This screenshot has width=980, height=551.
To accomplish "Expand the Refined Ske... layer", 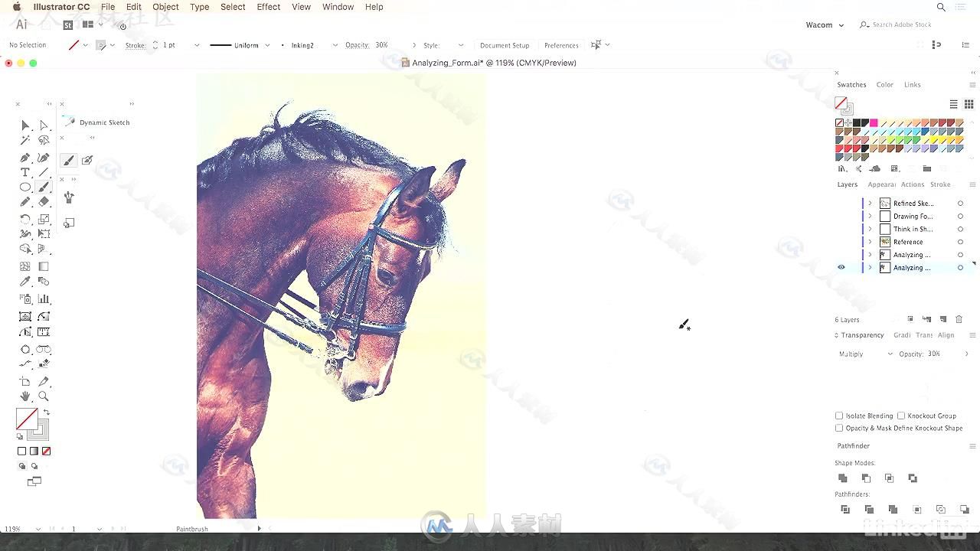I will click(870, 204).
